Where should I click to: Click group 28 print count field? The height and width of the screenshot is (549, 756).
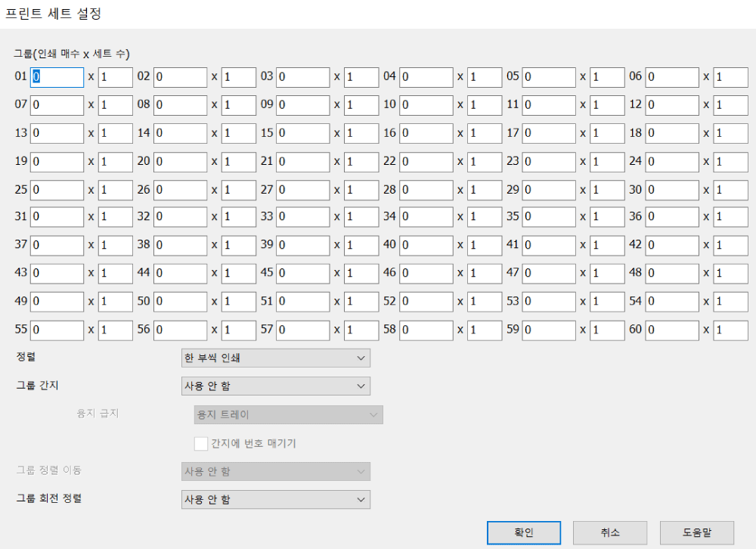tap(426, 189)
